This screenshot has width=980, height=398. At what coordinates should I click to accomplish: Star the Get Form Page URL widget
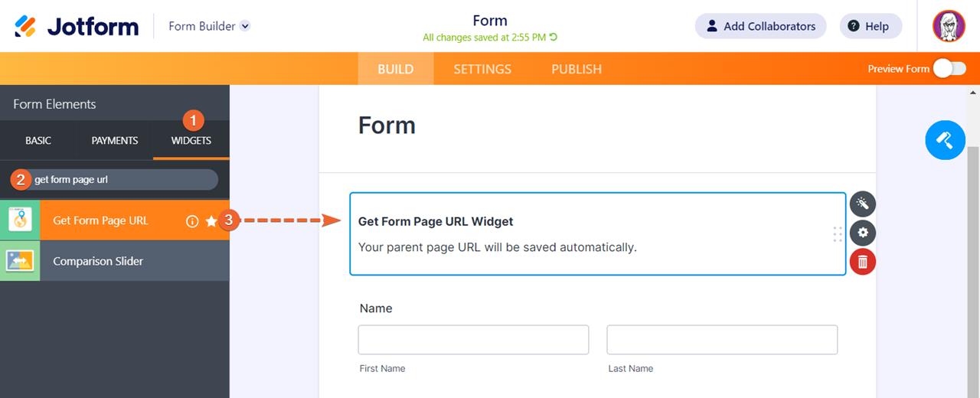tap(211, 221)
